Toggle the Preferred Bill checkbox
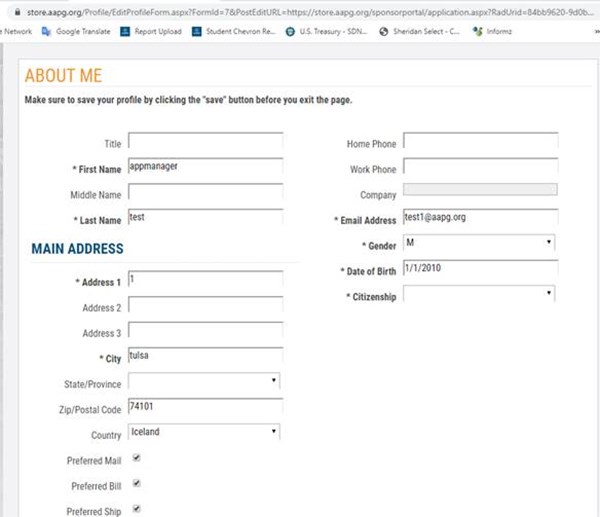Viewport: 600px width, 517px height. (x=136, y=483)
